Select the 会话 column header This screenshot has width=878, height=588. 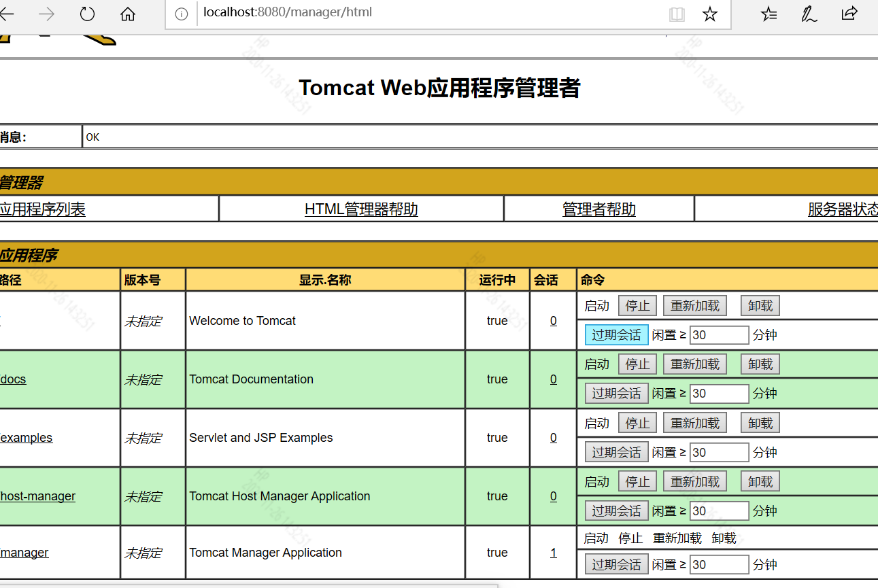pyautogui.click(x=546, y=279)
